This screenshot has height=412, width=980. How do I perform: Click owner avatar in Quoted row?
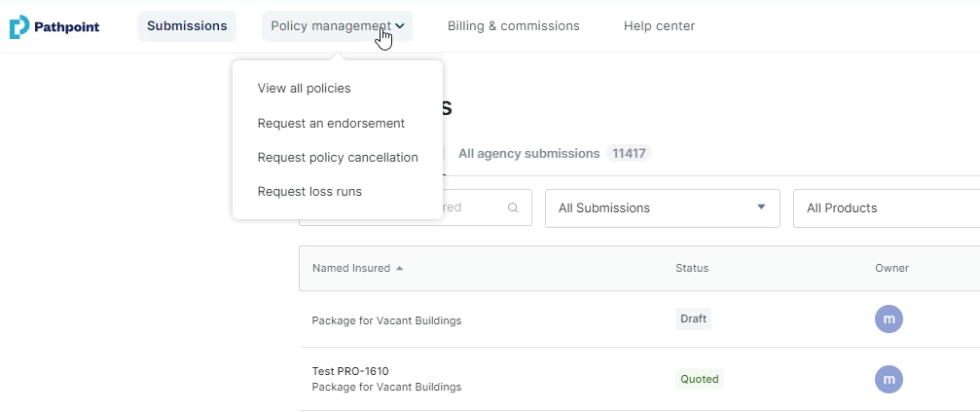click(x=889, y=379)
